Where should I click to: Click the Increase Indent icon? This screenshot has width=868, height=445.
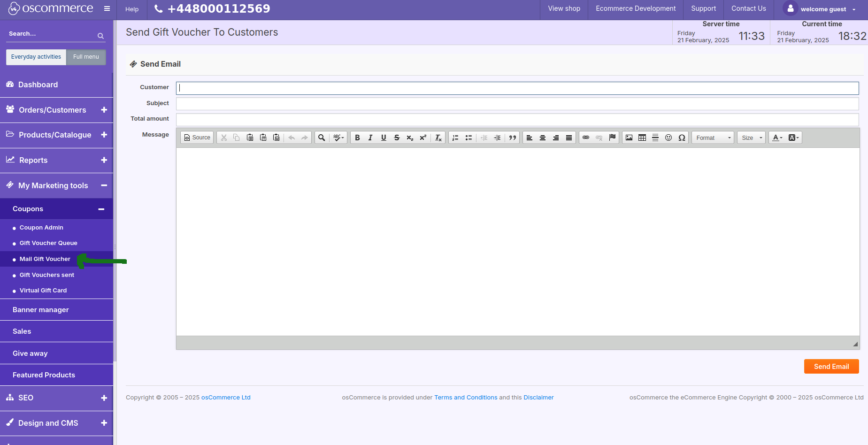pyautogui.click(x=497, y=138)
